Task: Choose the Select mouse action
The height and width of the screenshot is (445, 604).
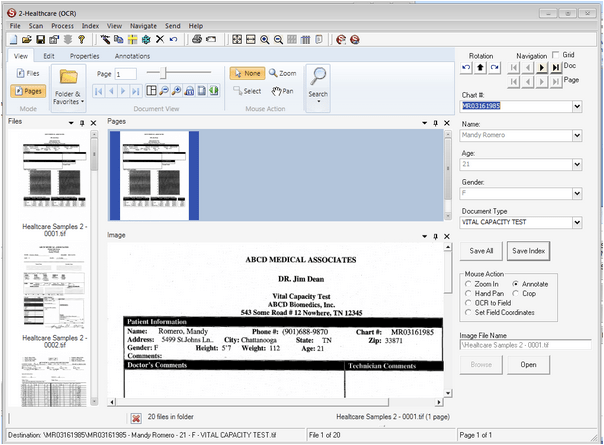Action: pos(247,91)
